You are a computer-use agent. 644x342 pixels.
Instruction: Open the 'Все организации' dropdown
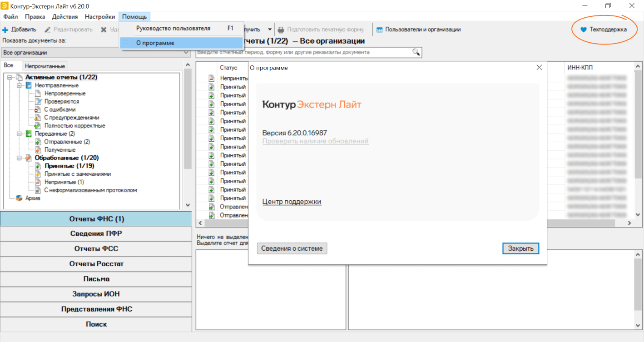coord(95,53)
